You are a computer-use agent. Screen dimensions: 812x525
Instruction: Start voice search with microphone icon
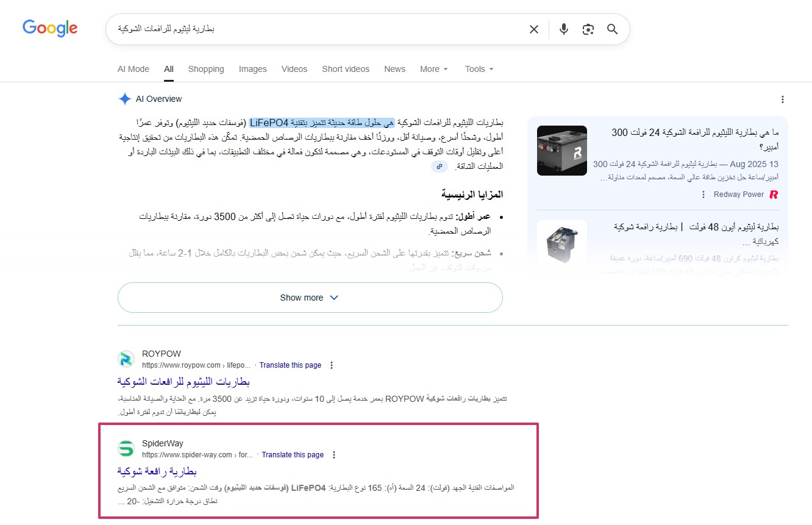564,29
